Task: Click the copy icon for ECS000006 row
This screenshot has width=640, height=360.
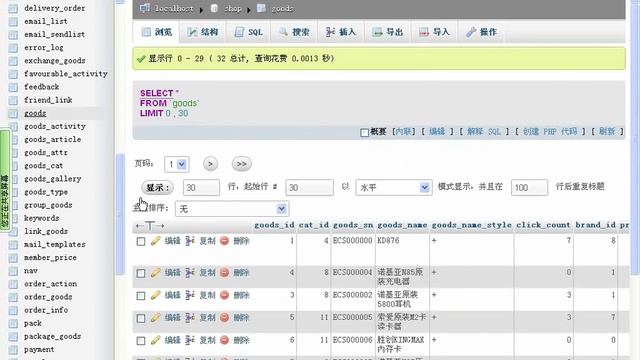Action: coord(190,340)
